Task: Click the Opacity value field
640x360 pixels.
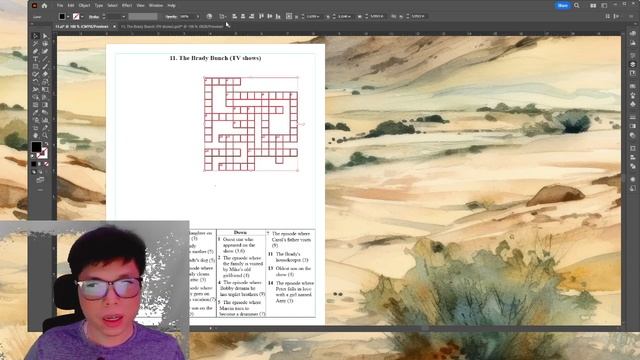Action: [187, 17]
